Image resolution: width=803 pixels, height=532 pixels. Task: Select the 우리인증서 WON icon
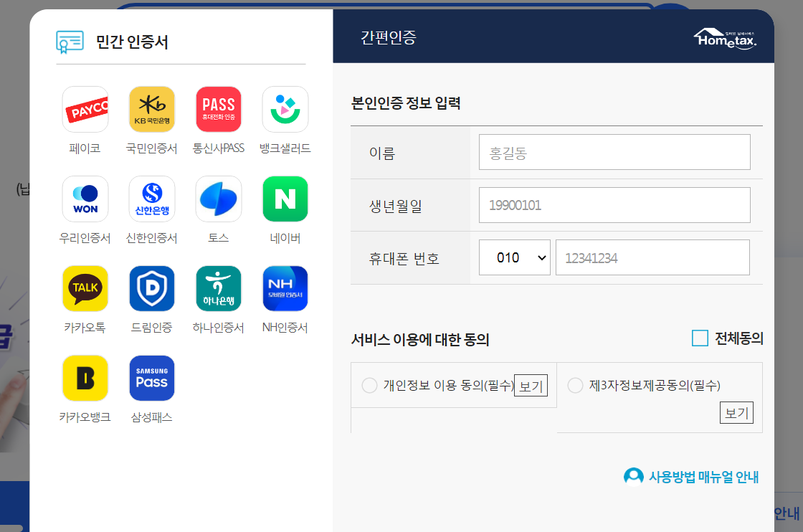pyautogui.click(x=85, y=199)
